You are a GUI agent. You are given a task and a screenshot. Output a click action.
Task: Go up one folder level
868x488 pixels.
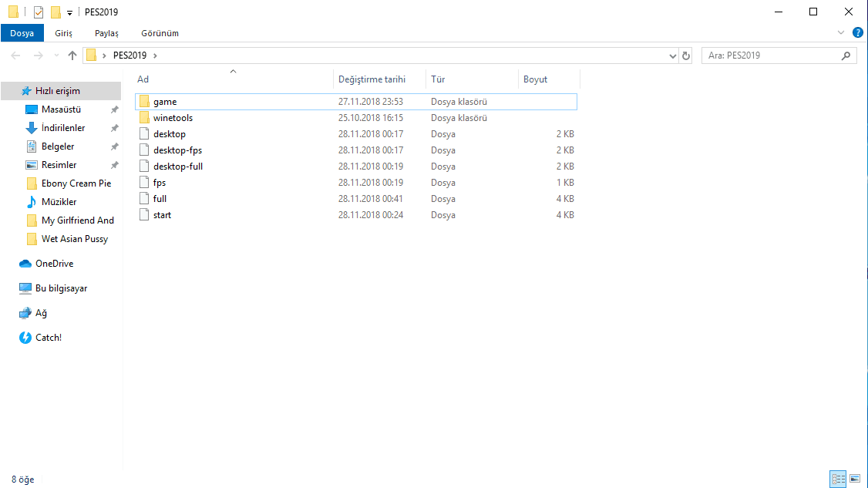pos(72,56)
